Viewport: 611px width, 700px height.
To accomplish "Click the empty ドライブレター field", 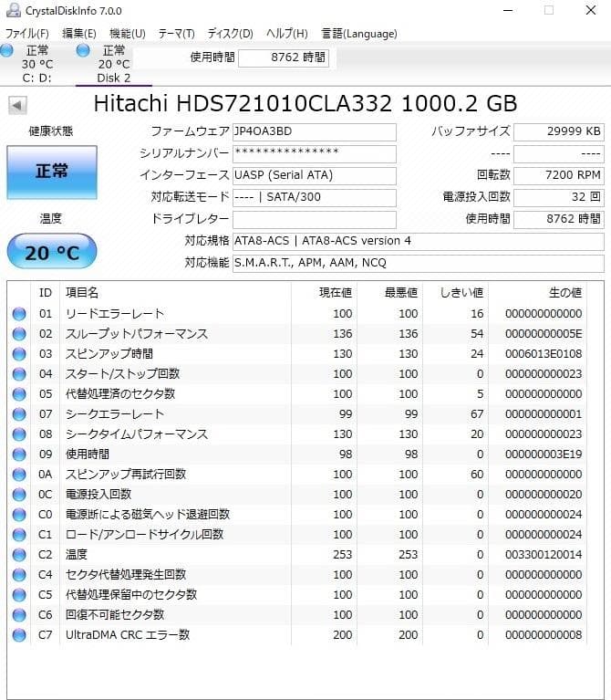I will [315, 220].
